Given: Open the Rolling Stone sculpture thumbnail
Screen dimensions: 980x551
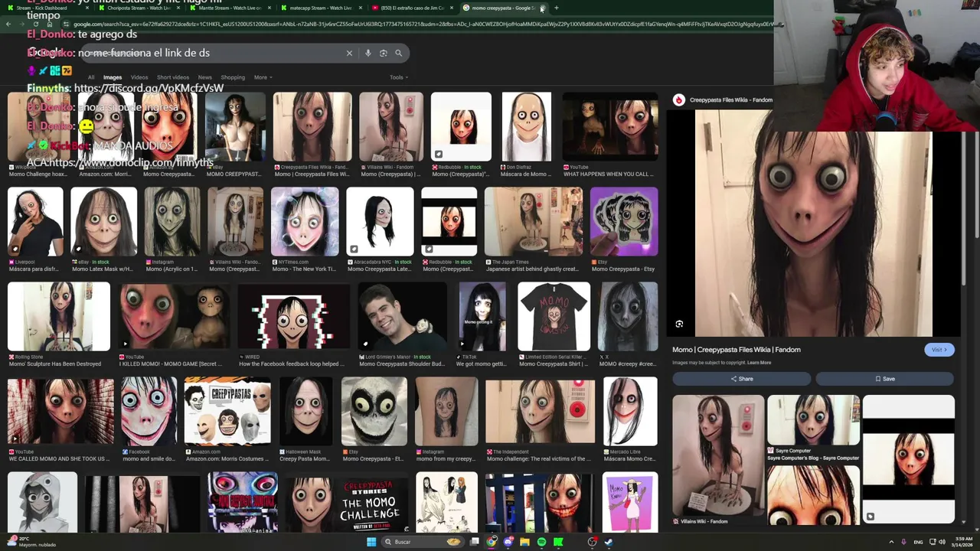Looking at the screenshot, I should click(x=59, y=317).
